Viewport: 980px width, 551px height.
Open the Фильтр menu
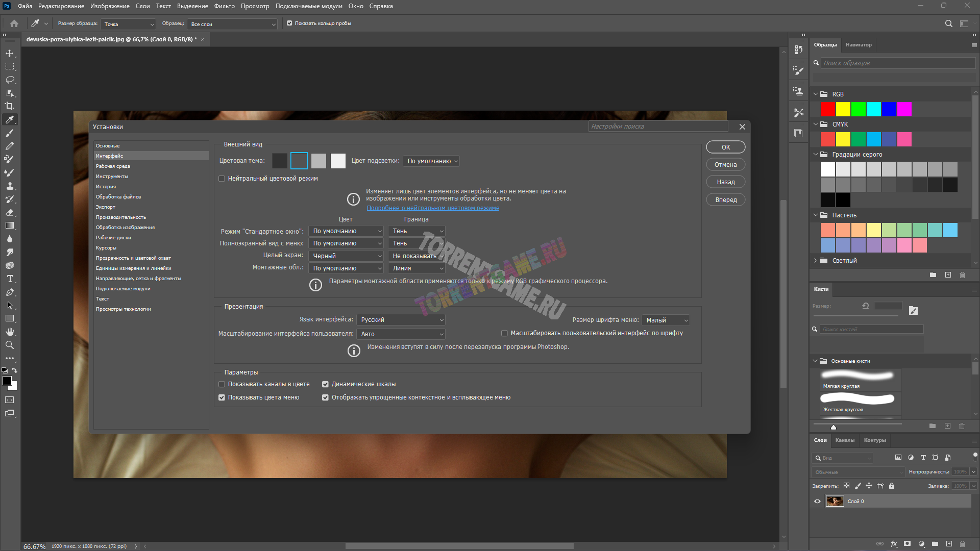coord(224,6)
